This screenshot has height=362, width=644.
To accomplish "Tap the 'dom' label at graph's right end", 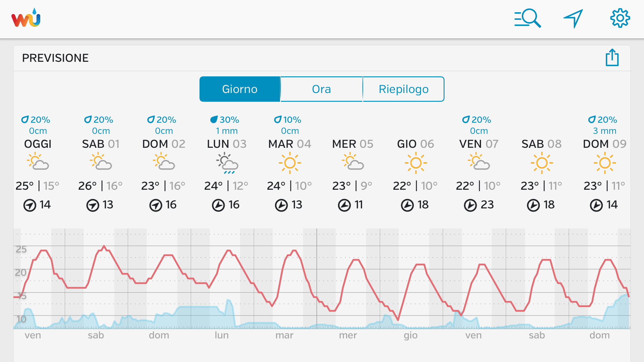I will pos(600,335).
